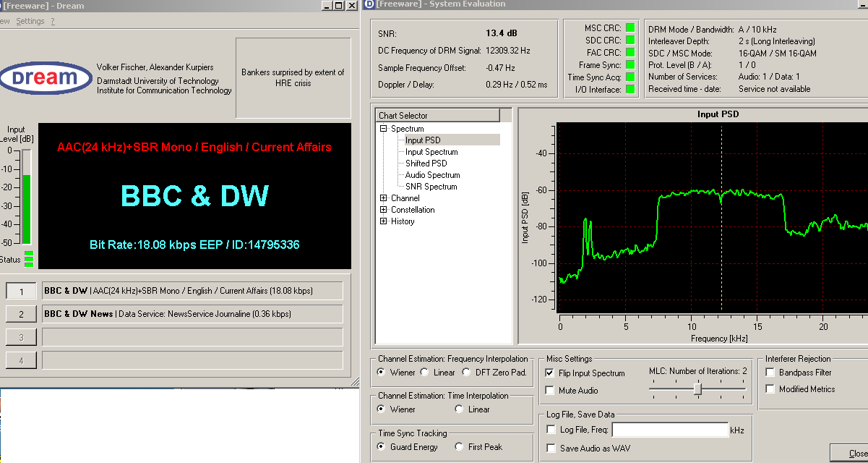This screenshot has height=463, width=868.
Task: Click the FAC CRC green indicator
Action: [630, 53]
